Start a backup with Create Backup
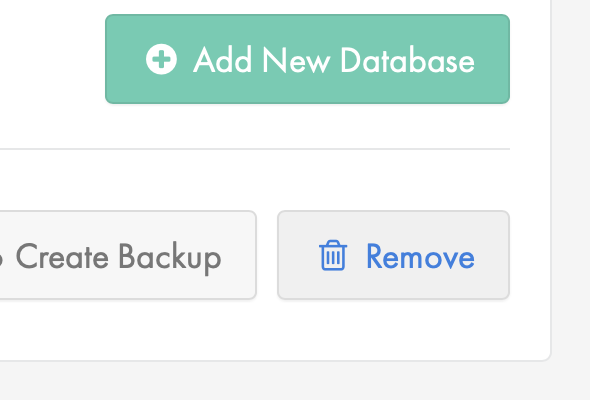Screen dimensions: 590x400 pos(128,255)
